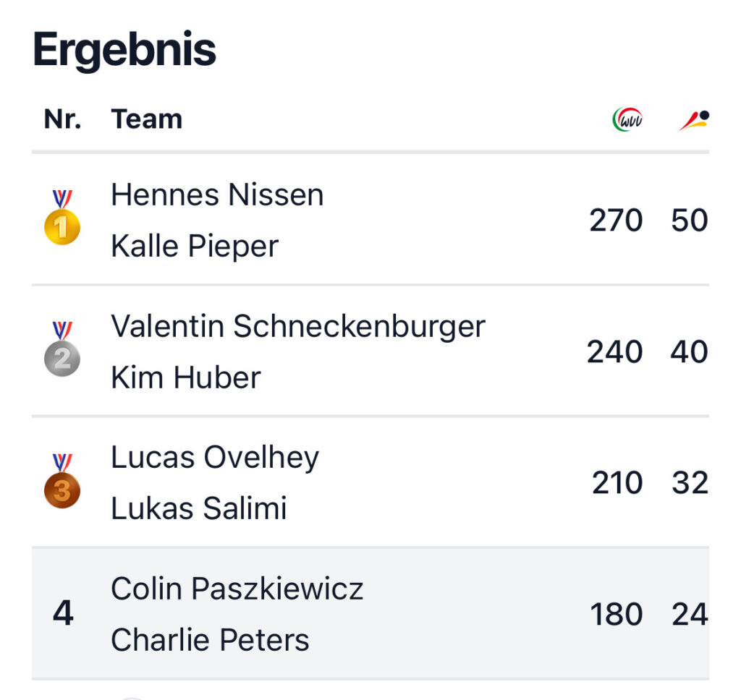Image resolution: width=741 pixels, height=700 pixels.
Task: Open player Kalle Pieper
Action: 195,246
